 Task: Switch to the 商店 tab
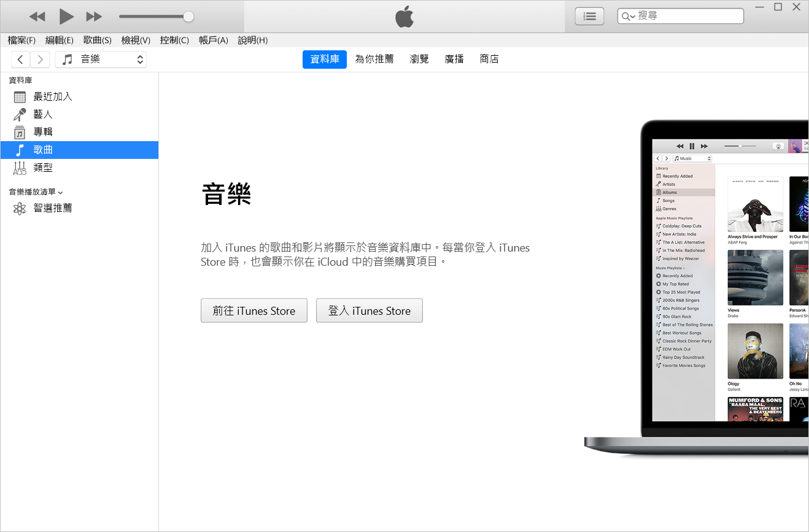pos(489,60)
